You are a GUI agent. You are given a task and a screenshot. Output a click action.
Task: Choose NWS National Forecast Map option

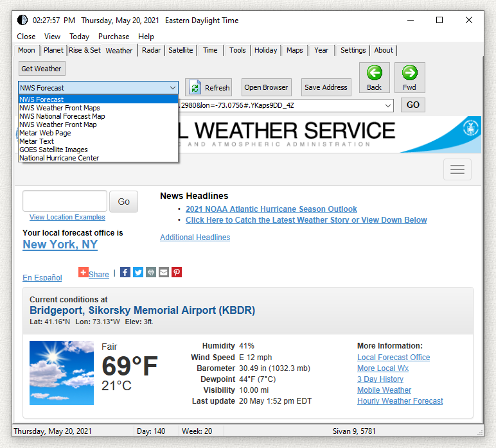98,116
